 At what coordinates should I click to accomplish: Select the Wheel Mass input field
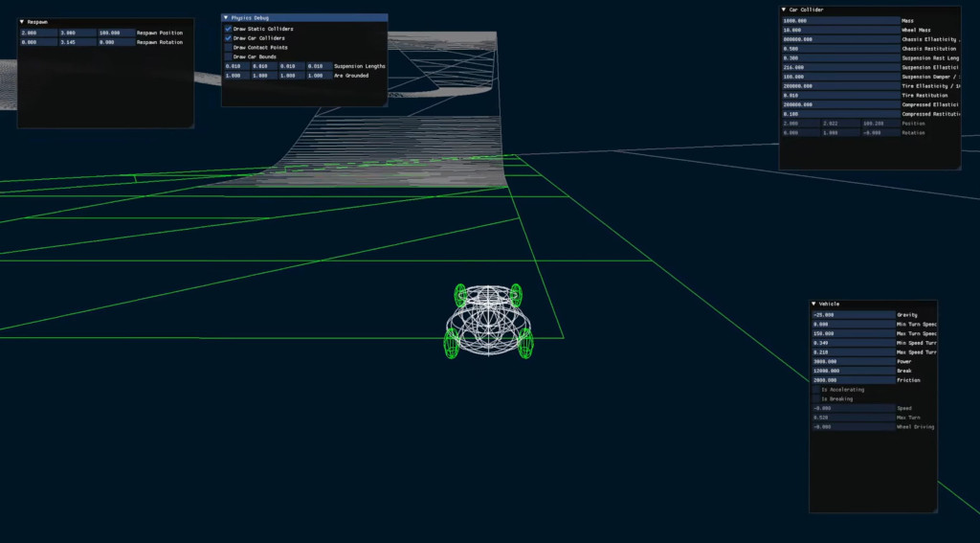click(x=839, y=30)
